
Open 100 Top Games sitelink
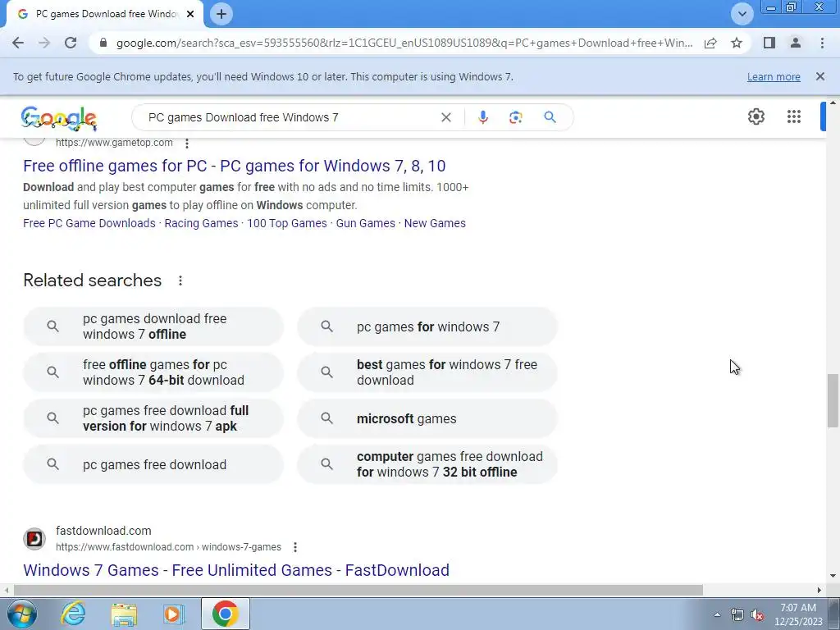tap(286, 223)
